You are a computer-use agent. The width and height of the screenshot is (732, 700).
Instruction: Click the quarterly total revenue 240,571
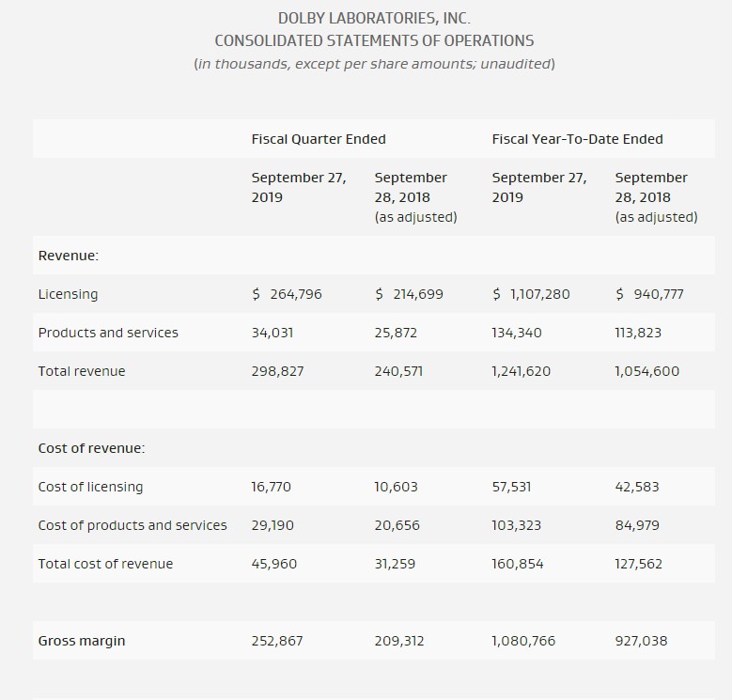(x=398, y=371)
